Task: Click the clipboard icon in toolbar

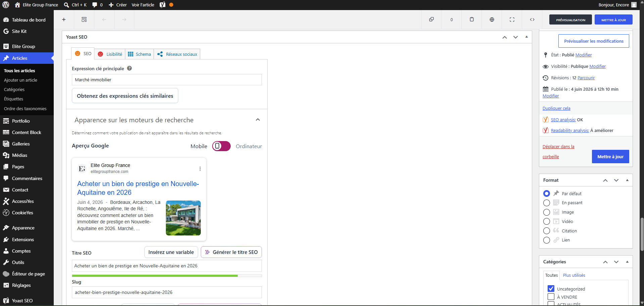Action: tap(472, 19)
